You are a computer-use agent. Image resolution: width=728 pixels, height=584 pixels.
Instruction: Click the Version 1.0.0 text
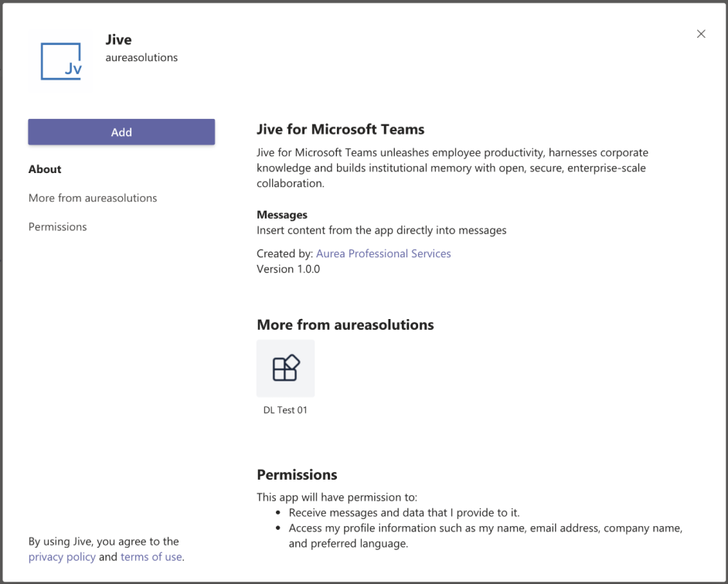point(288,269)
